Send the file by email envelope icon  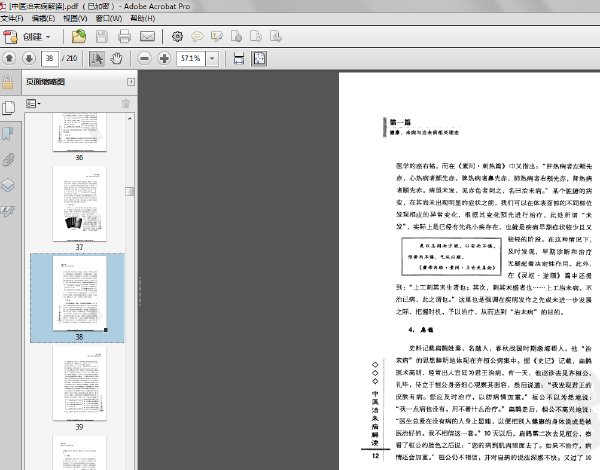(147, 37)
